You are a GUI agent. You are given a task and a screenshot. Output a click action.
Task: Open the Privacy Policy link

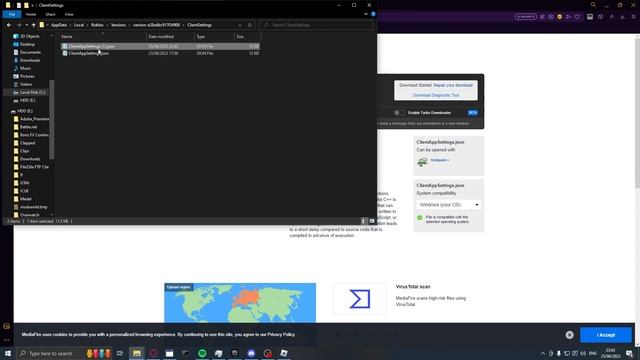[280, 334]
